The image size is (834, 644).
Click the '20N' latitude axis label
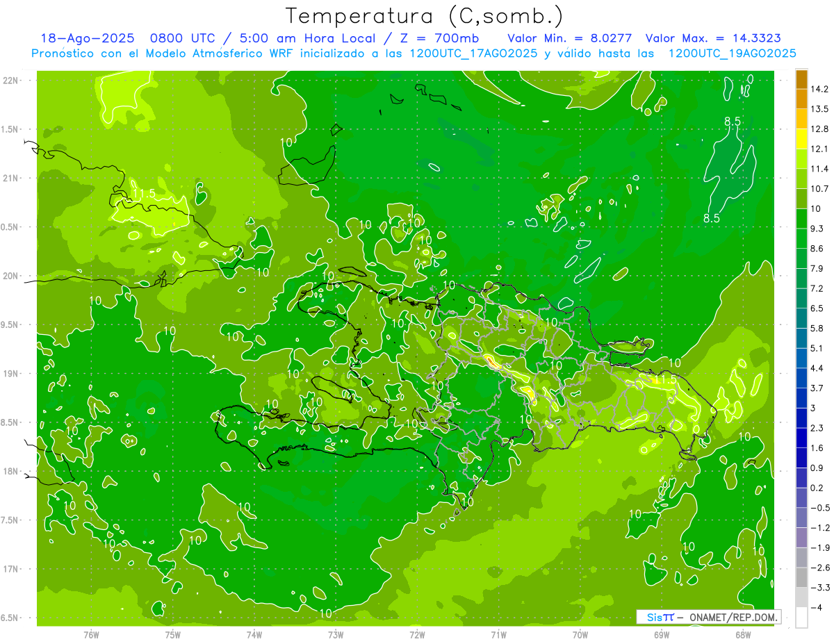[x=10, y=276]
